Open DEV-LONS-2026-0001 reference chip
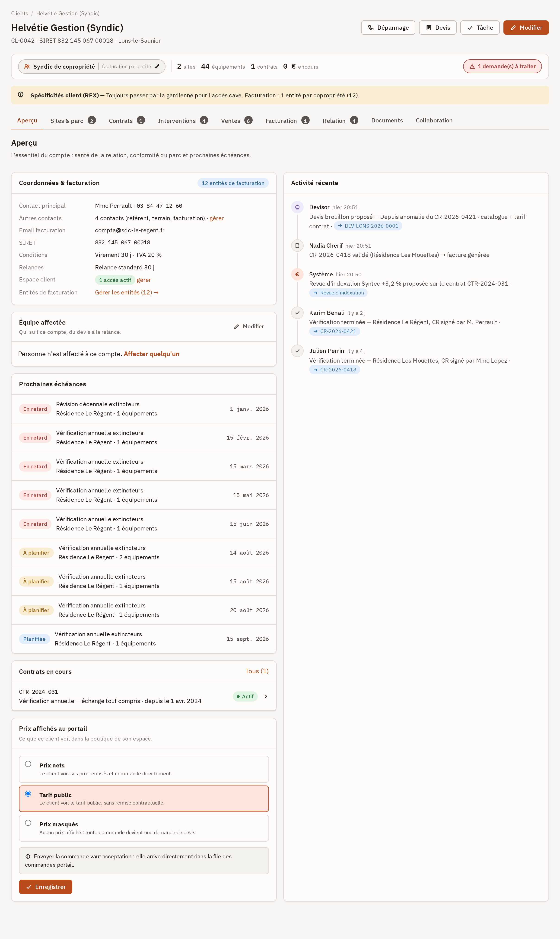This screenshot has width=560, height=939. pyautogui.click(x=368, y=226)
